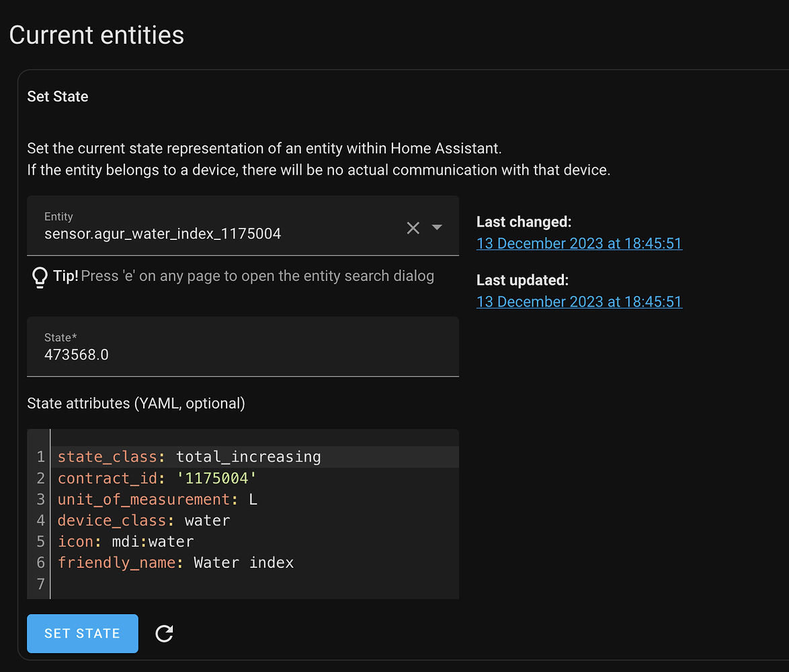Click the friendly_name: Water index line

(x=175, y=562)
